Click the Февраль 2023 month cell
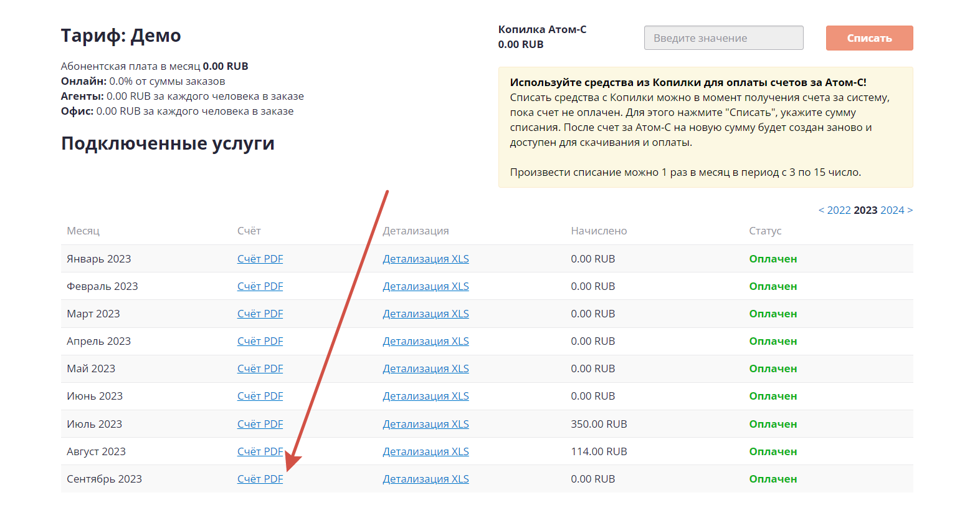This screenshot has height=520, width=980. click(102, 286)
